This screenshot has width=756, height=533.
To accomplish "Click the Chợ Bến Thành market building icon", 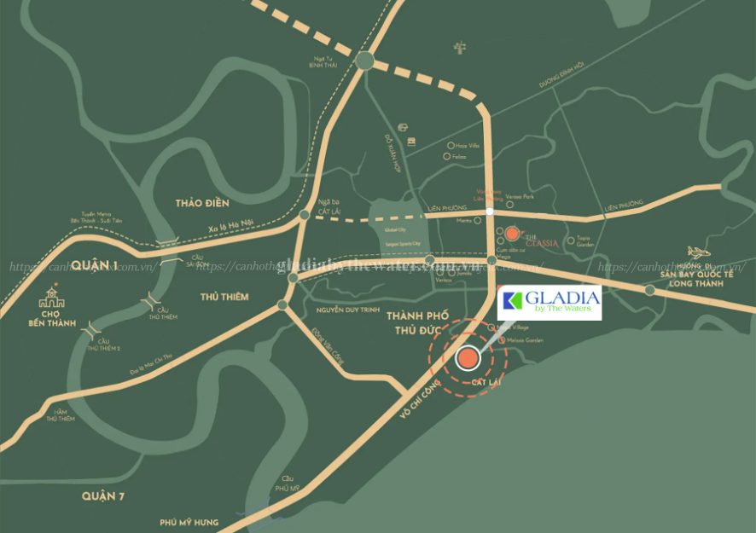I will pyautogui.click(x=51, y=298).
